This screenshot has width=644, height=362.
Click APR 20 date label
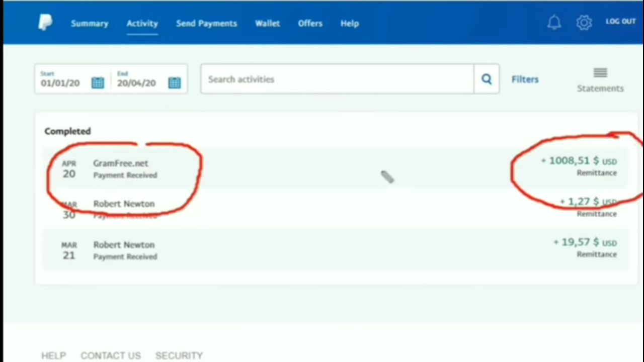pyautogui.click(x=69, y=169)
